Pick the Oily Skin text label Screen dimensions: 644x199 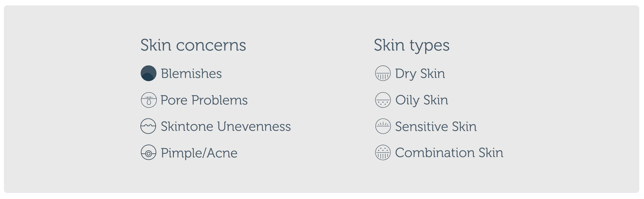pos(422,100)
